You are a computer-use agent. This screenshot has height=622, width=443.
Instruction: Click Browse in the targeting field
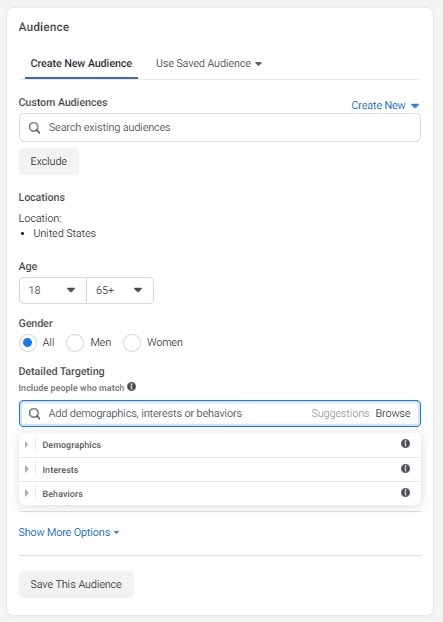pos(393,413)
